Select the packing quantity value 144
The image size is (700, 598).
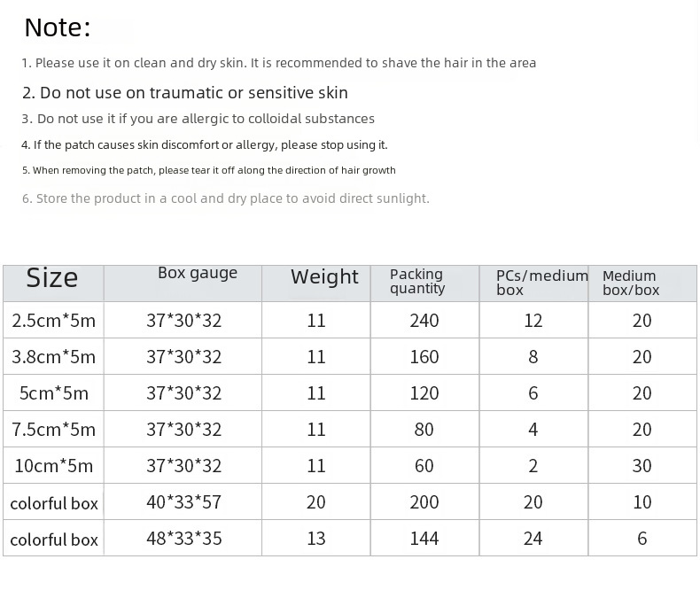[x=424, y=539]
